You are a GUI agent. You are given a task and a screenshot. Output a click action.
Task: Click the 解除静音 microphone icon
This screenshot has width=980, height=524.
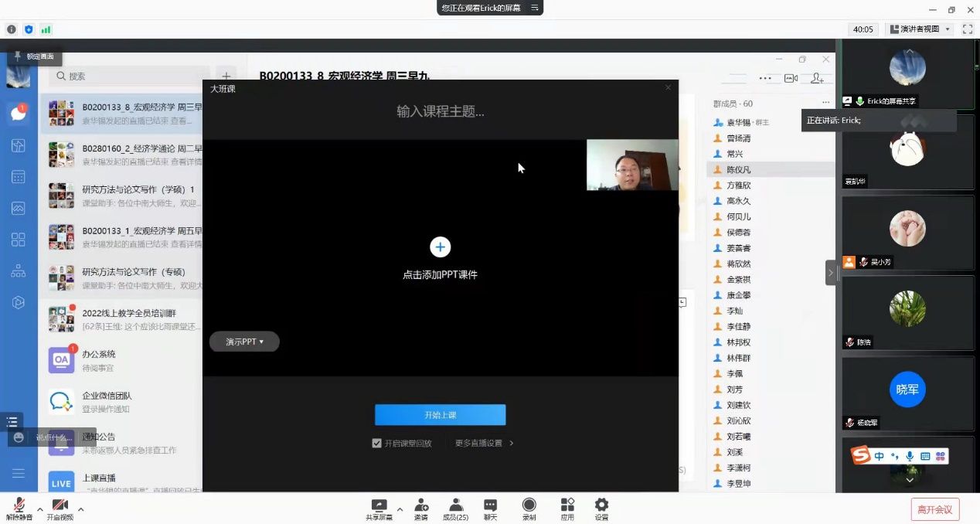pos(19,505)
